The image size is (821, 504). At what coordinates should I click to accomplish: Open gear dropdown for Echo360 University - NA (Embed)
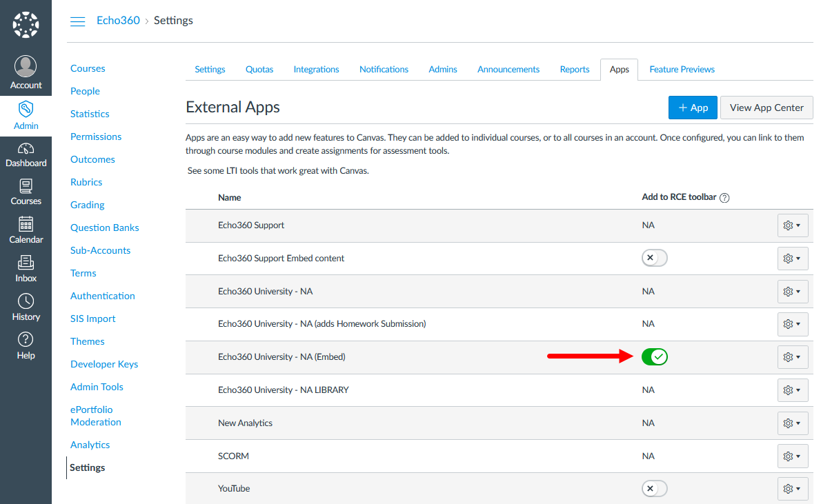(792, 357)
